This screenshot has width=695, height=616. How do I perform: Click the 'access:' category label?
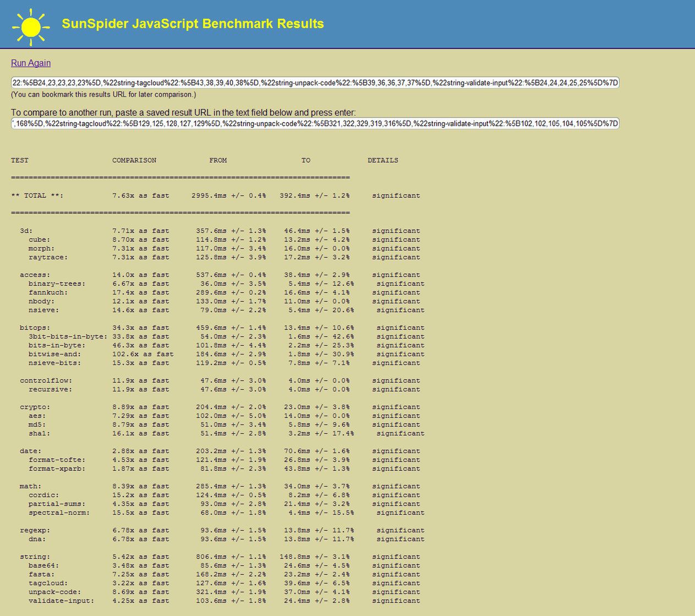point(35,275)
